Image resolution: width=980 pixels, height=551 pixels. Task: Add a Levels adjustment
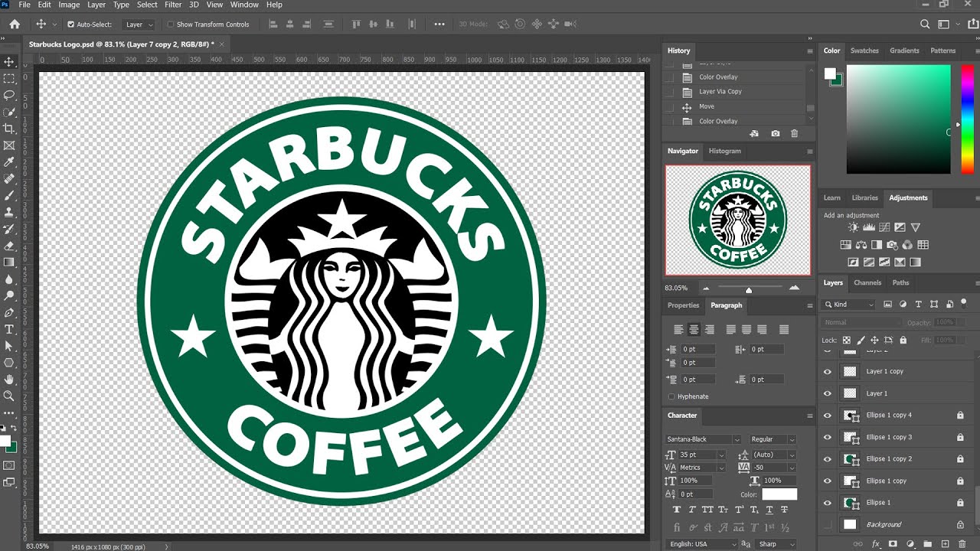(869, 227)
